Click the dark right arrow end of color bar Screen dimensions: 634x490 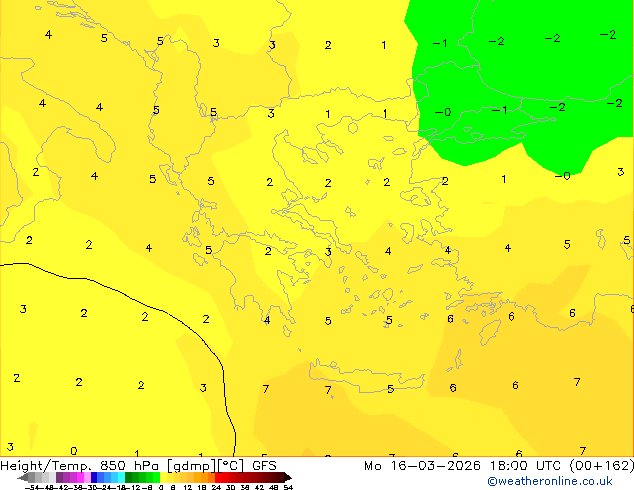pos(288,478)
